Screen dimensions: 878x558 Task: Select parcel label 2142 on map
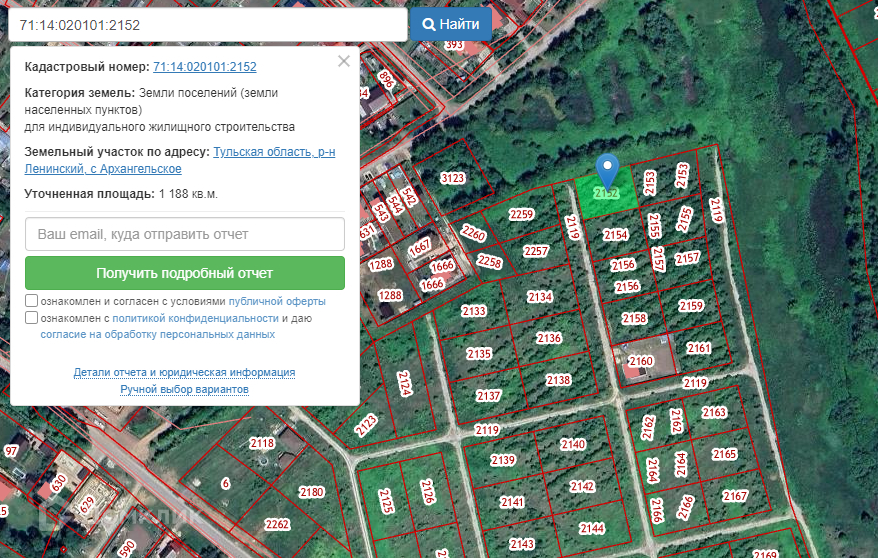(582, 486)
